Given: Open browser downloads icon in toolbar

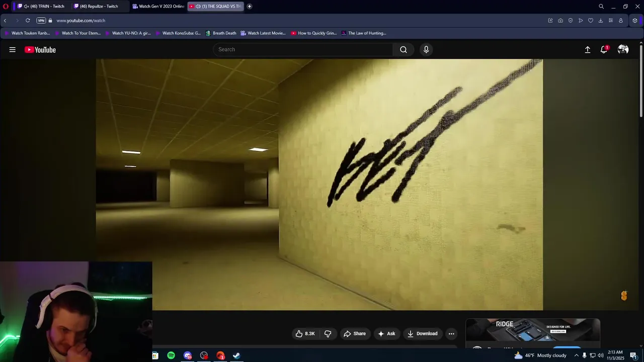Looking at the screenshot, I should 601,21.
